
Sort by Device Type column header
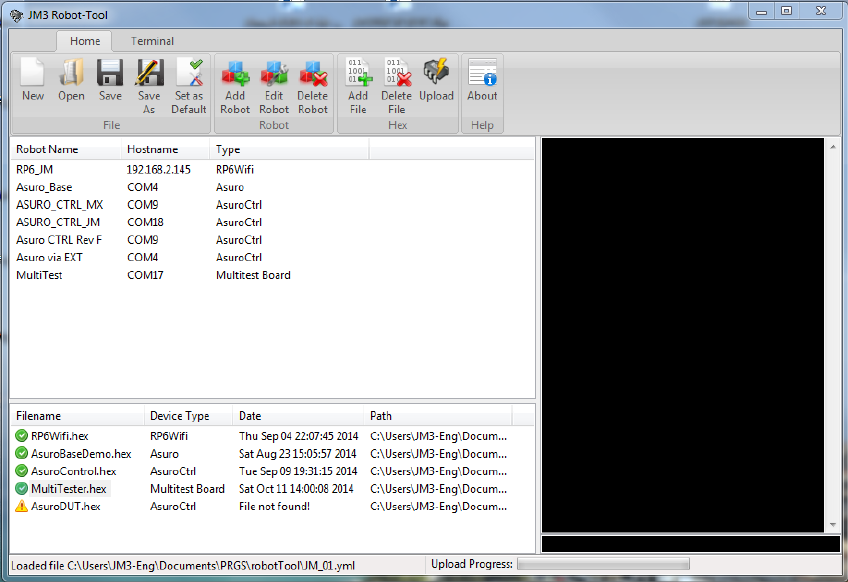point(188,416)
